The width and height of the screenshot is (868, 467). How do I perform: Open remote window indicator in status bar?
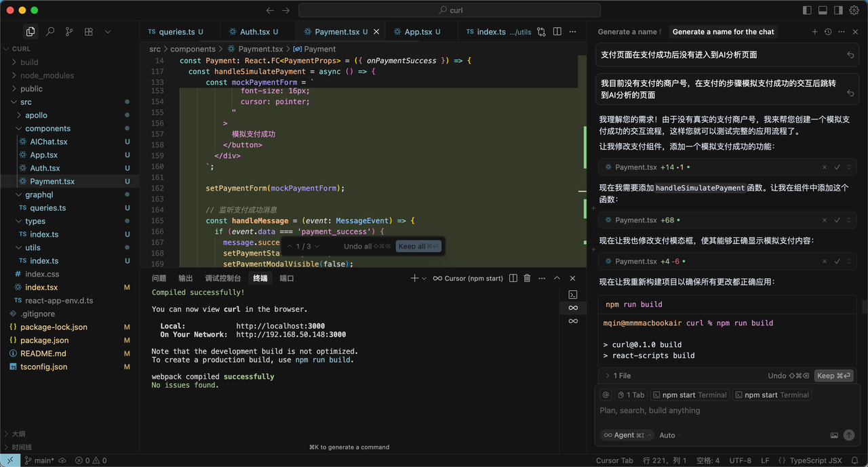[9, 460]
